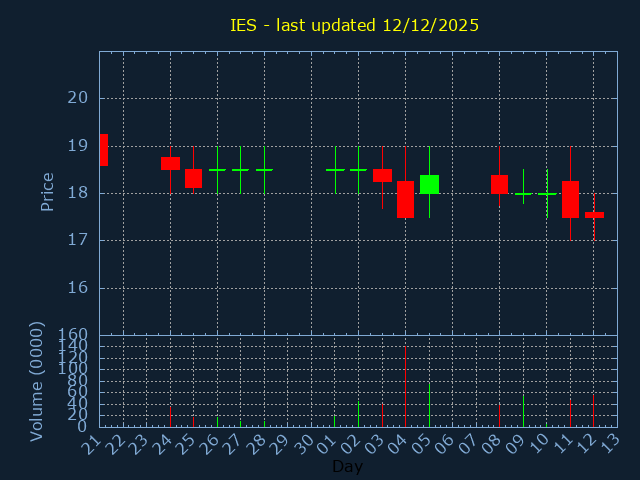Click the green volume bar for day 02
640x480 pixels.
tap(358, 415)
